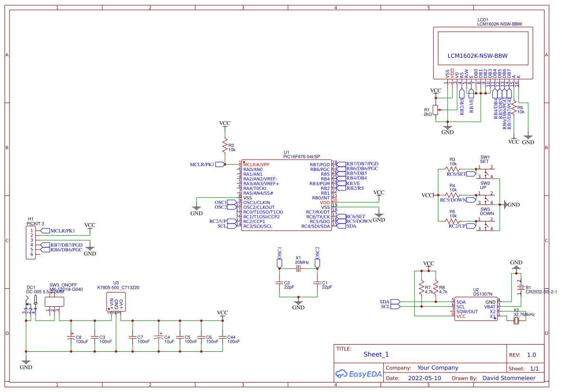This screenshot has height=392, width=562.
Task: Click the date '2022-05-10'
Action: 425,378
